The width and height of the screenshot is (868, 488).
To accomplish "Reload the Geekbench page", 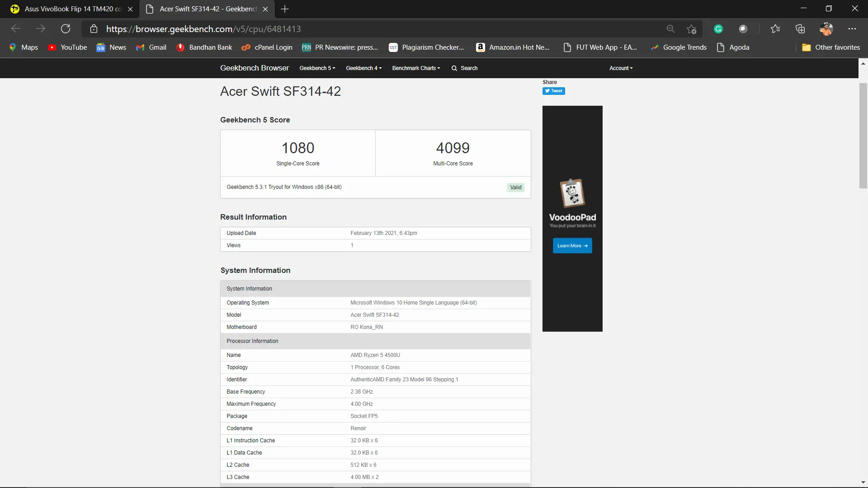I will coord(66,29).
